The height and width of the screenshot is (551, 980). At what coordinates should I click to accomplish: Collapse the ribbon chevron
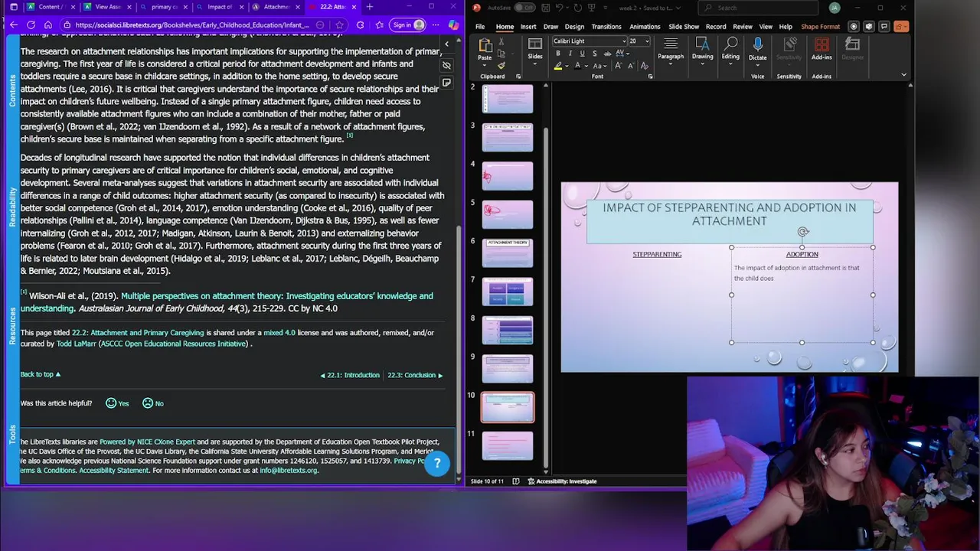pyautogui.click(x=903, y=75)
